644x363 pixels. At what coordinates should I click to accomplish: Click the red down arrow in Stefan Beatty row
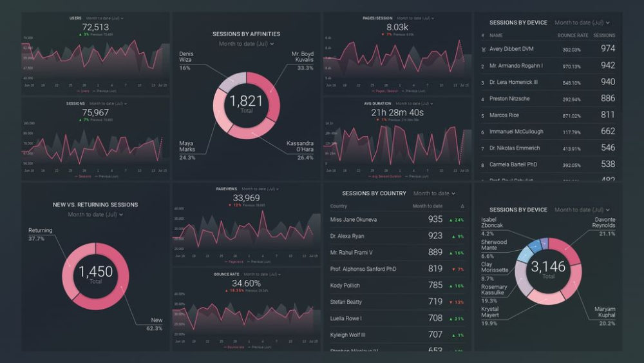pyautogui.click(x=451, y=302)
